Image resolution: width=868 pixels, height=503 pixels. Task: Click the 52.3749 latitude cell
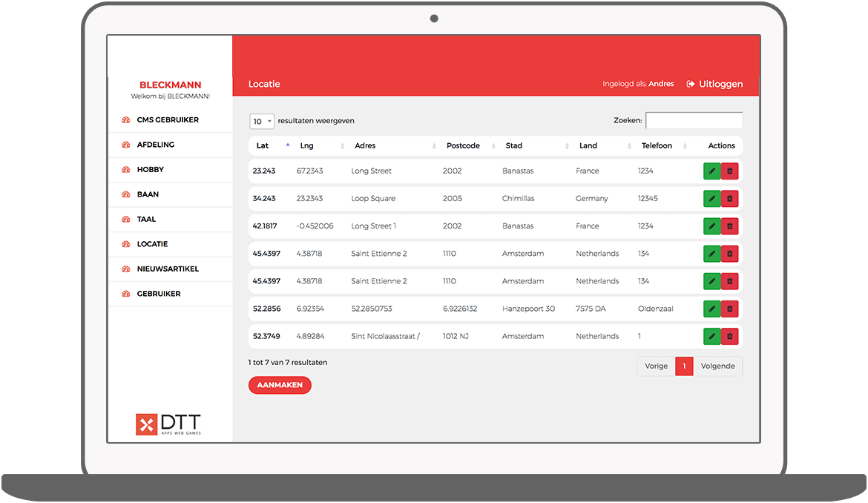pos(266,336)
